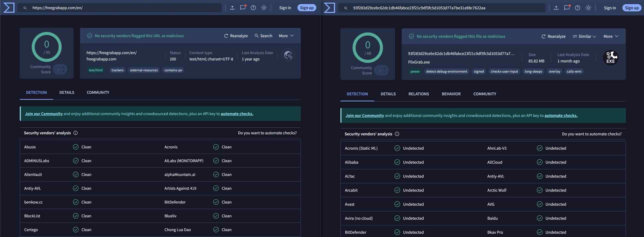644x237 pixels.
Task: Click help question mark in FlixGrab.exe report header
Action: click(x=578, y=8)
